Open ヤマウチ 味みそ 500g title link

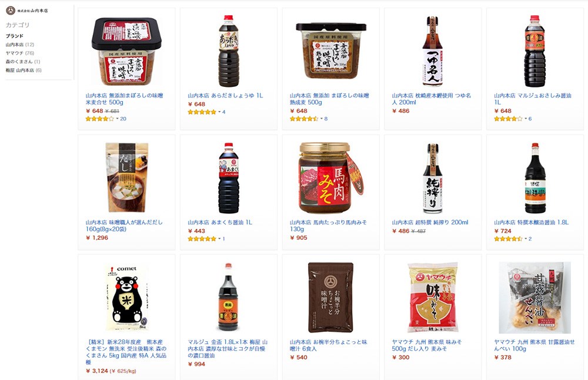(427, 345)
